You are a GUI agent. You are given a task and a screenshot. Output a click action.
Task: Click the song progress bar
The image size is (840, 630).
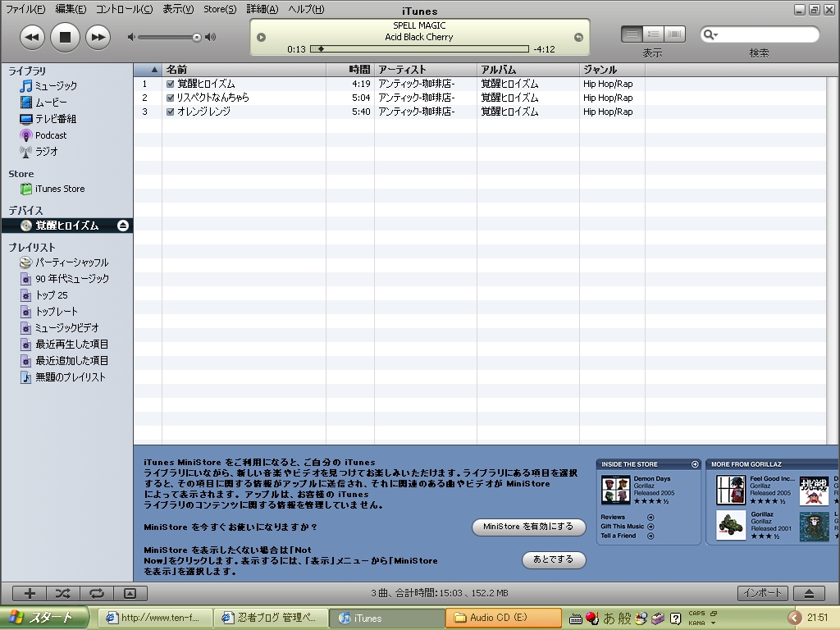[x=419, y=48]
